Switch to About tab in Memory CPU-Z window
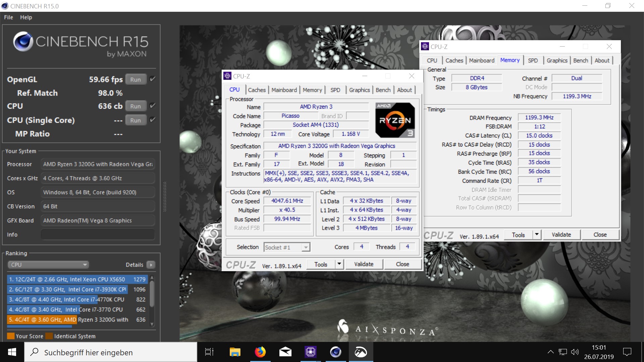Viewport: 644px width, 362px height. pos(602,61)
